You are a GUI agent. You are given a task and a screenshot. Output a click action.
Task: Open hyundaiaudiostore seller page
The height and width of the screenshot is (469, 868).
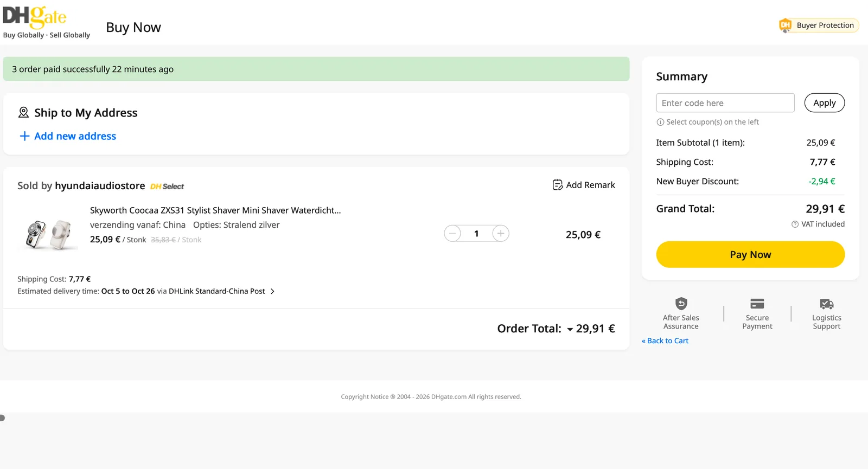tap(100, 186)
